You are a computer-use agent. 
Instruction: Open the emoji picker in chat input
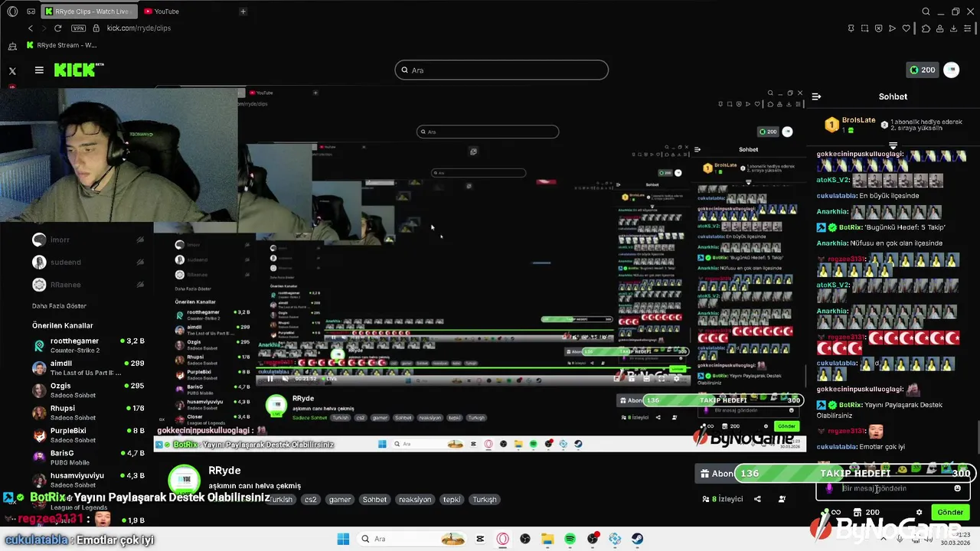tap(957, 488)
